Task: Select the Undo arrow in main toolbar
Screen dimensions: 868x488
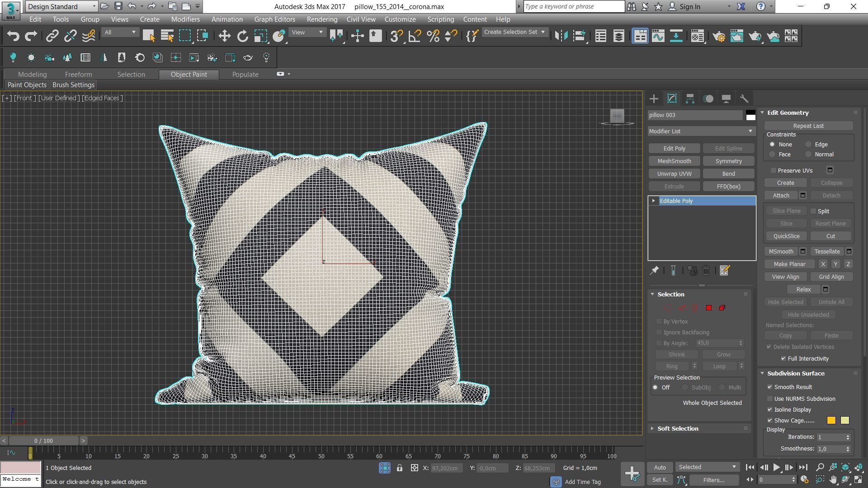Action: (13, 36)
